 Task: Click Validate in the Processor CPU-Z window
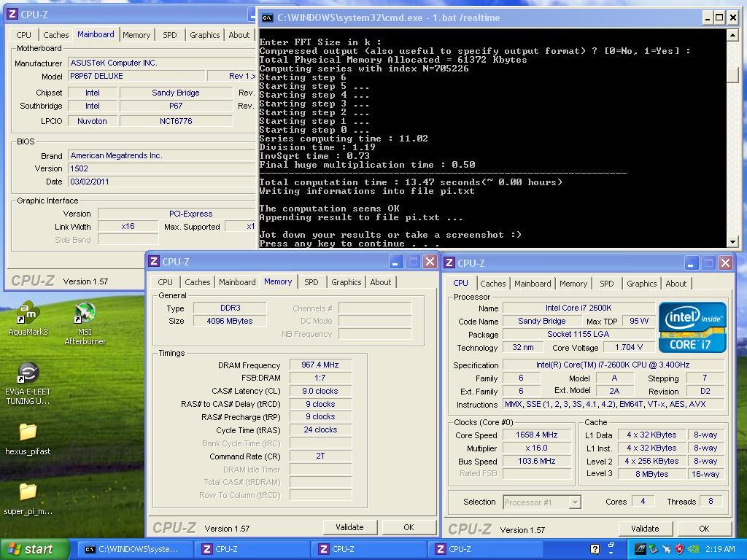(x=645, y=529)
